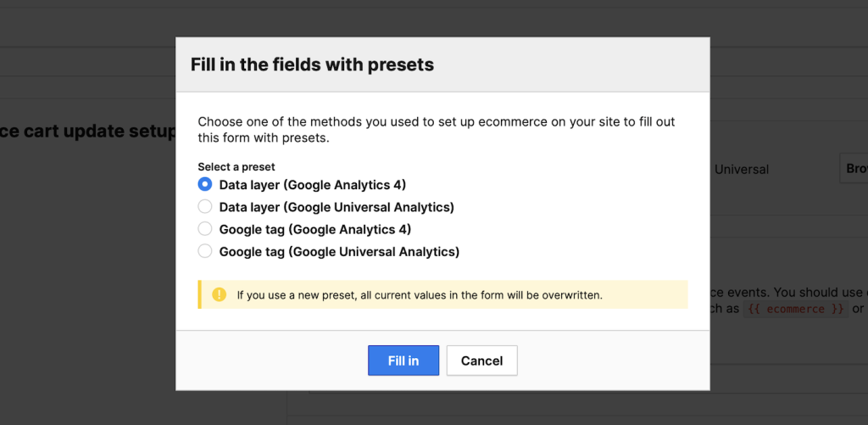Click the 'Choose one of the methods' description
Viewport: 868px width, 425px height.
[x=437, y=130]
